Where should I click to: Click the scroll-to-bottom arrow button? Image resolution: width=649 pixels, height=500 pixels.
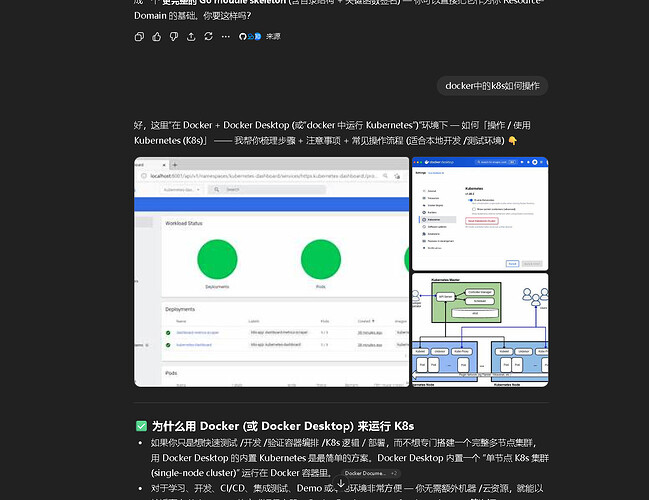[x=341, y=483]
